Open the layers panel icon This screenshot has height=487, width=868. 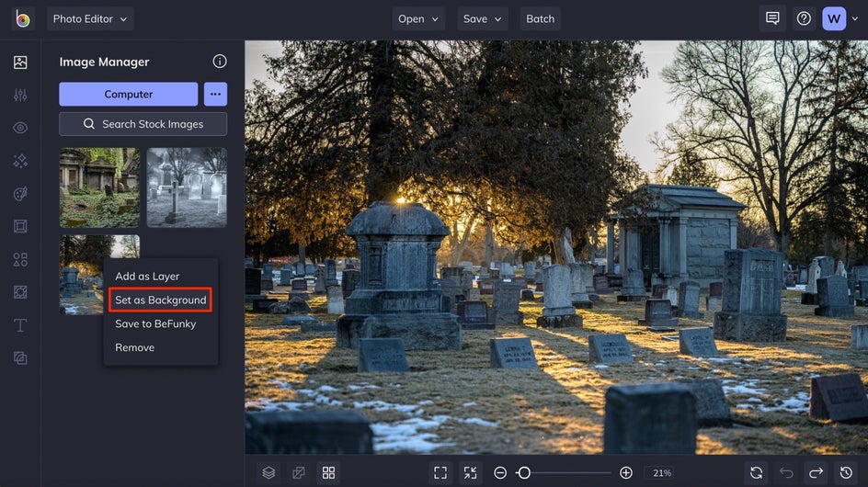(x=268, y=472)
